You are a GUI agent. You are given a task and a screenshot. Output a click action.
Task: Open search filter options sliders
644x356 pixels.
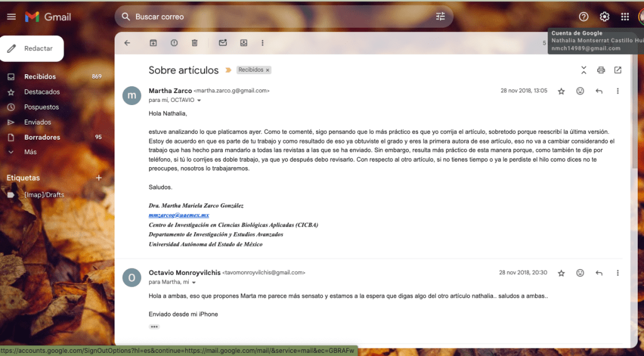440,16
